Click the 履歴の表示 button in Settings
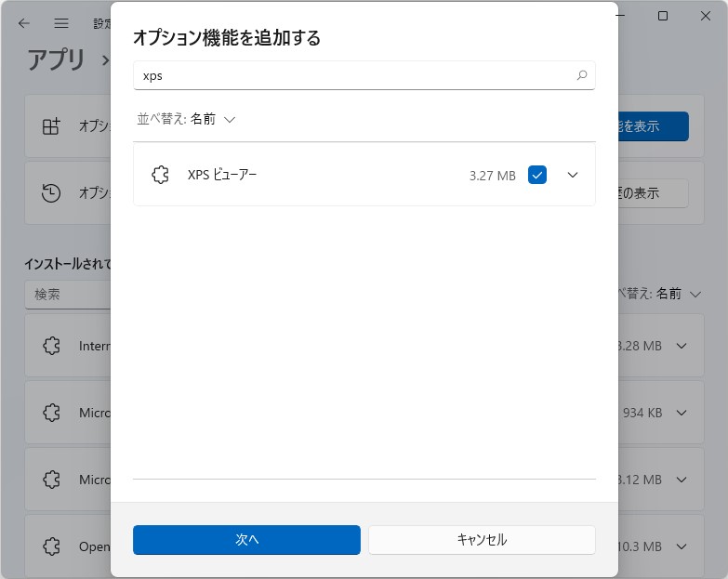The width and height of the screenshot is (728, 579). point(654,193)
